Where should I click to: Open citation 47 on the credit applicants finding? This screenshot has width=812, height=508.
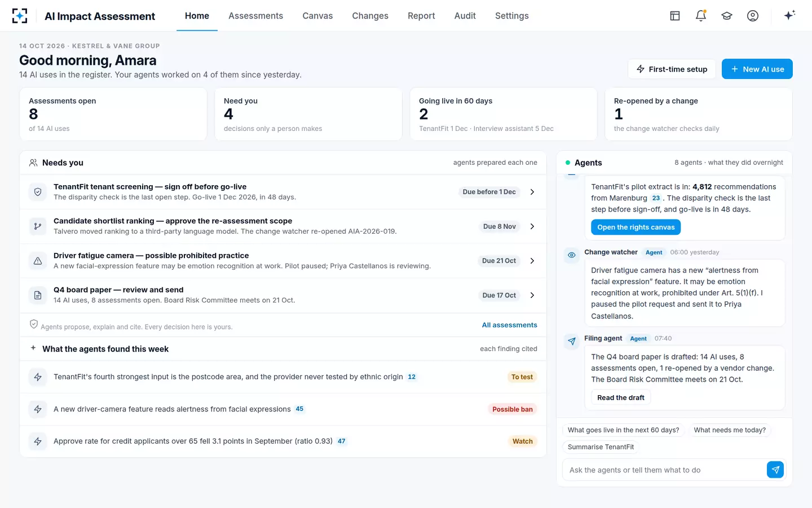[x=342, y=441]
